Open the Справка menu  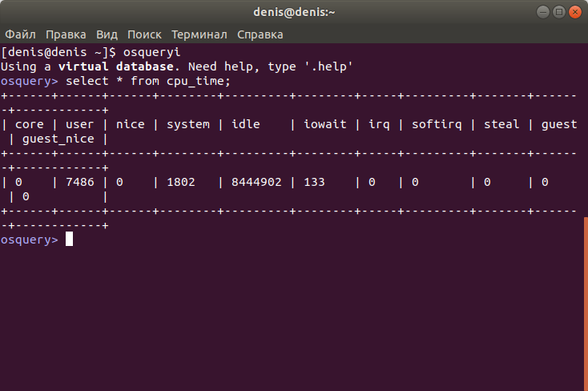click(260, 34)
